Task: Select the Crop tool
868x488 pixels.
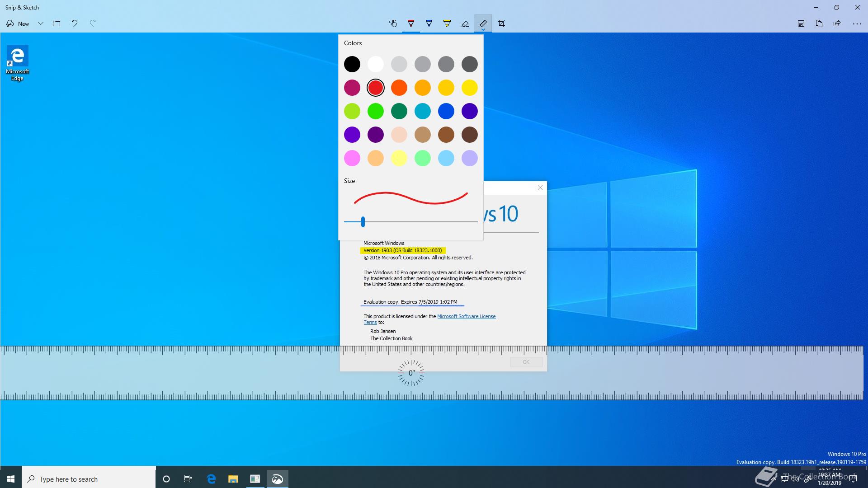Action: tap(501, 23)
